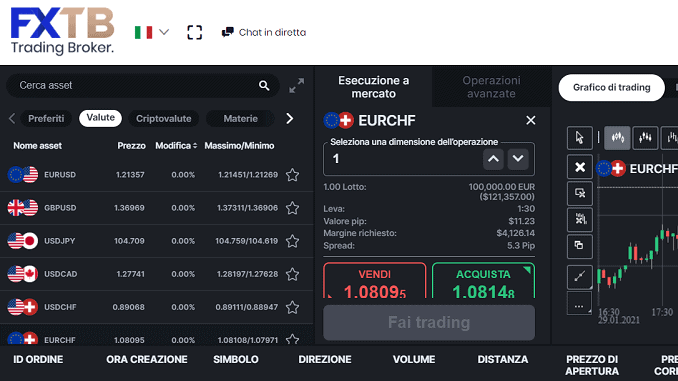This screenshot has width=678, height=381.
Task: Click EURCHF symbol label on chart
Action: (653, 169)
